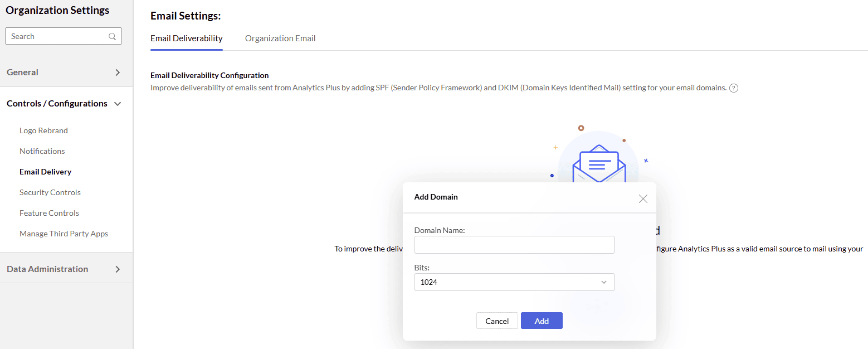This screenshot has width=868, height=349.
Task: Open Logo Rebrand settings
Action: pyautogui.click(x=43, y=130)
